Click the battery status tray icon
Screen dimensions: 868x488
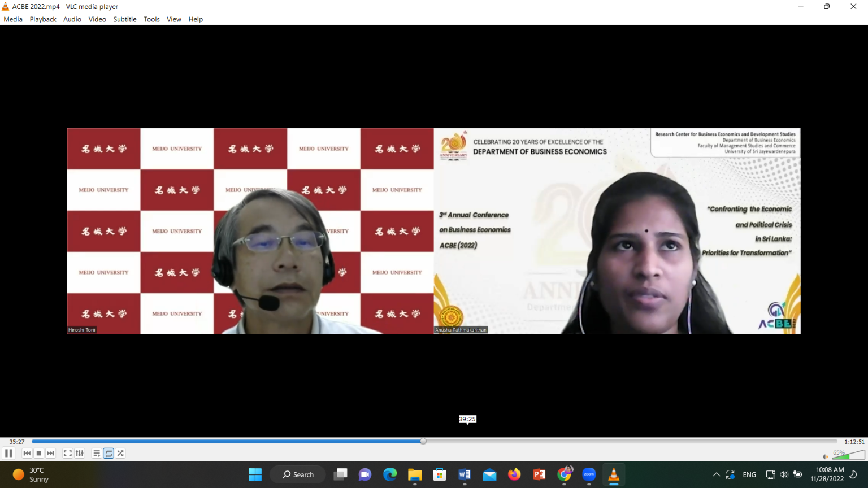(x=798, y=474)
